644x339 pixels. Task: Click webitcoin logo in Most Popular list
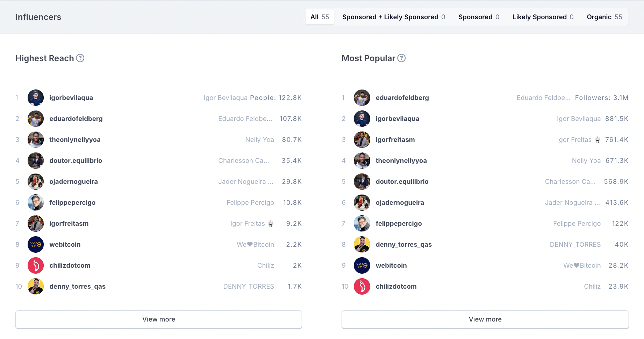tap(362, 266)
